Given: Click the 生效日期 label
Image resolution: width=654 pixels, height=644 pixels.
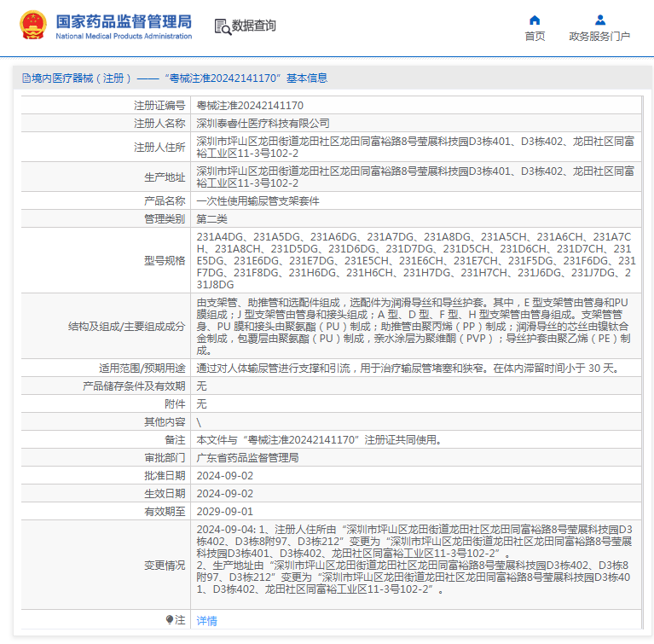Looking at the screenshot, I should click(x=165, y=494).
